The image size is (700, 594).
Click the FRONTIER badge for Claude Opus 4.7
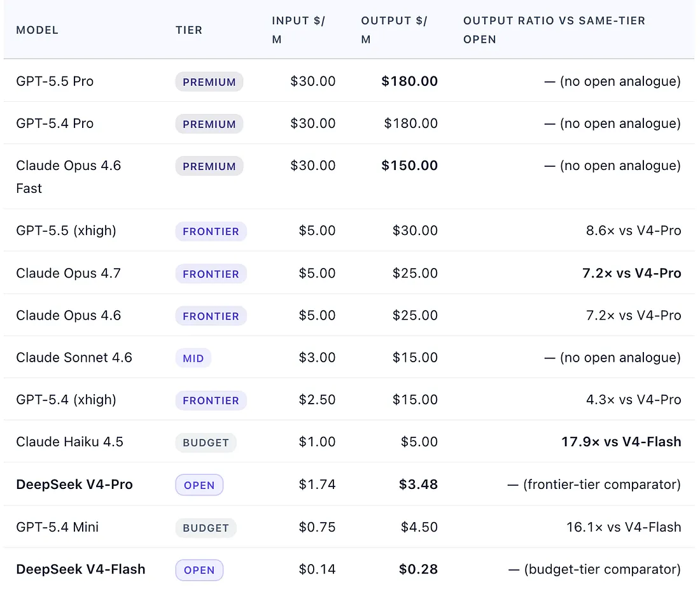211,274
